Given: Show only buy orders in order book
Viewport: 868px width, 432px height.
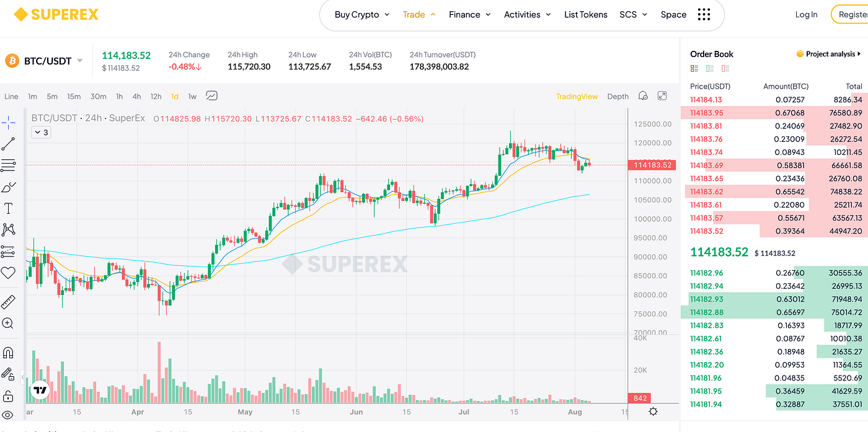Looking at the screenshot, I should 710,69.
